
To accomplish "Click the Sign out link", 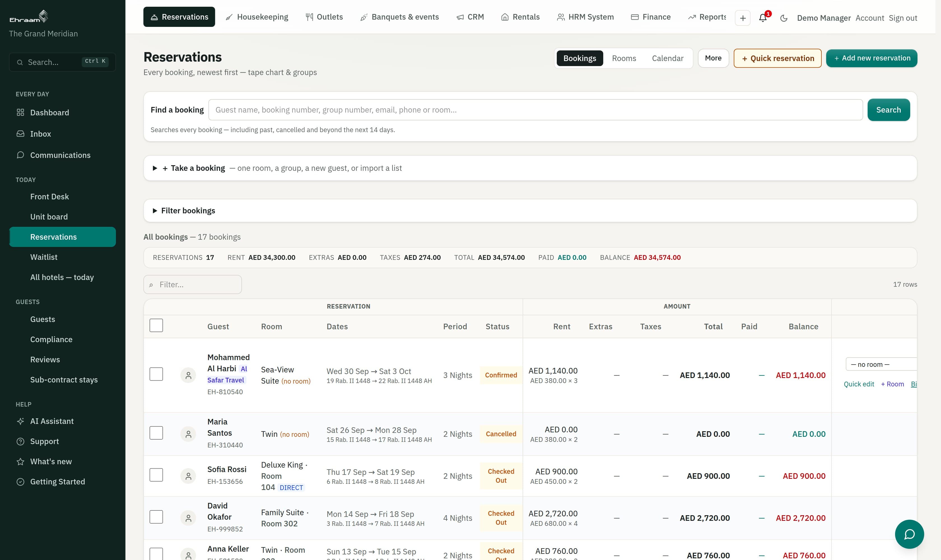I will click(x=903, y=18).
